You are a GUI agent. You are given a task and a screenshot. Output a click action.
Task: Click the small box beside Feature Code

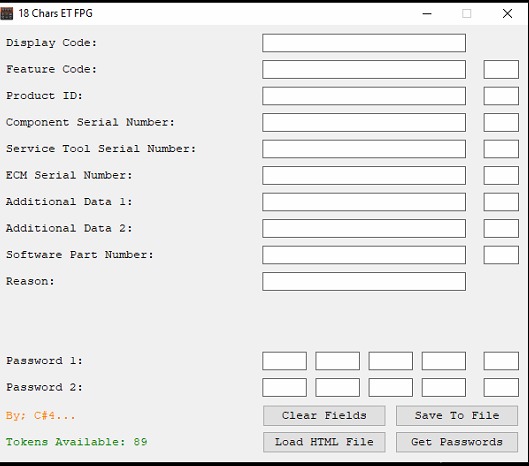click(501, 70)
